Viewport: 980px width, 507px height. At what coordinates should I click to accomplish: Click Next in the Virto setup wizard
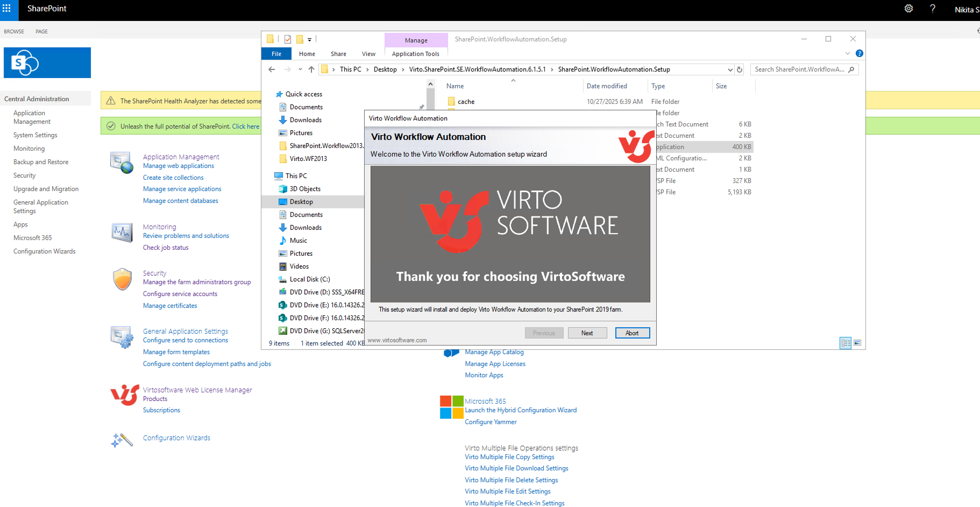[x=587, y=333]
